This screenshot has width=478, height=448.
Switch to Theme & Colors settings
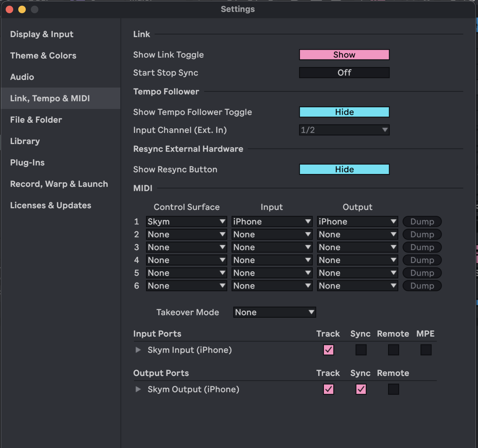pyautogui.click(x=43, y=55)
